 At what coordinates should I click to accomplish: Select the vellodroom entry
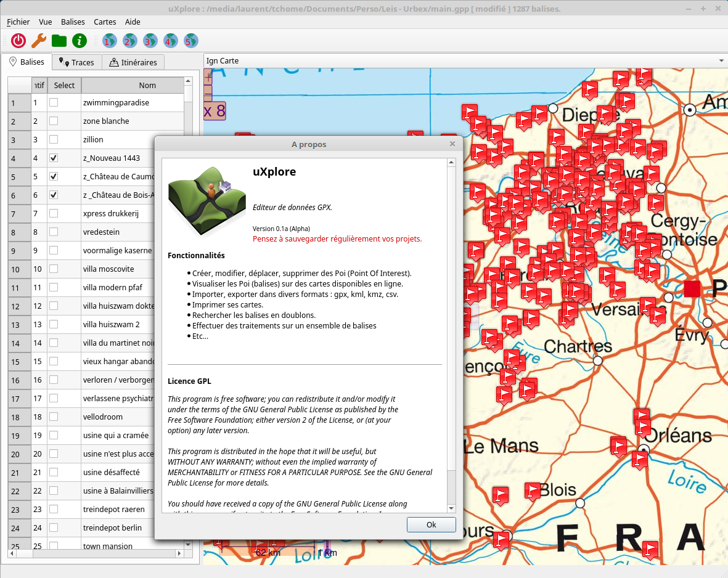click(102, 417)
